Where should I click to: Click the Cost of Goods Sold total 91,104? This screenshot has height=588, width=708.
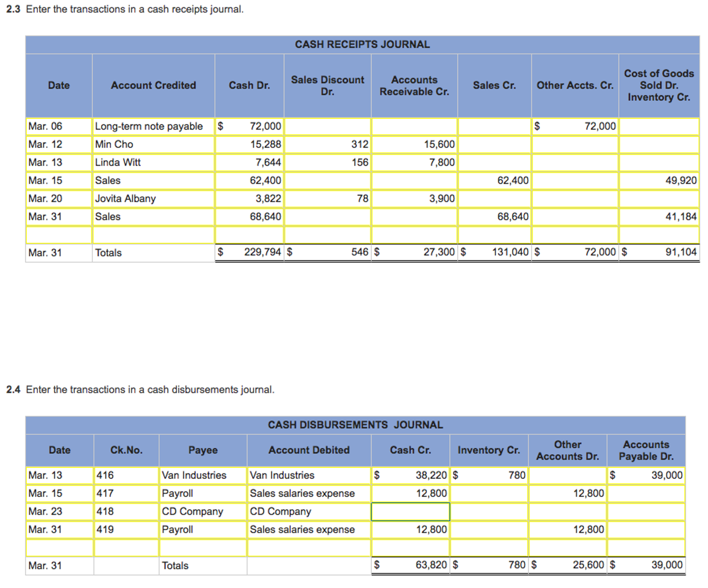coord(659,252)
